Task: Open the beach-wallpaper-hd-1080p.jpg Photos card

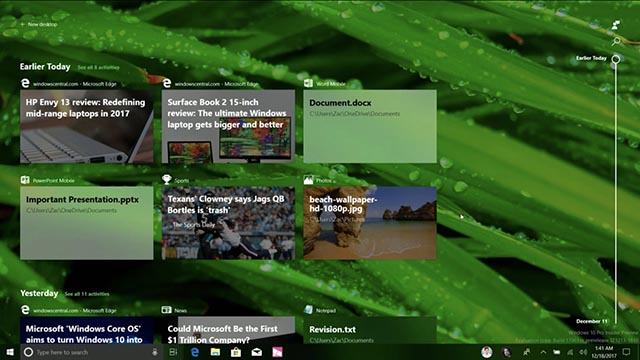Action: 370,223
